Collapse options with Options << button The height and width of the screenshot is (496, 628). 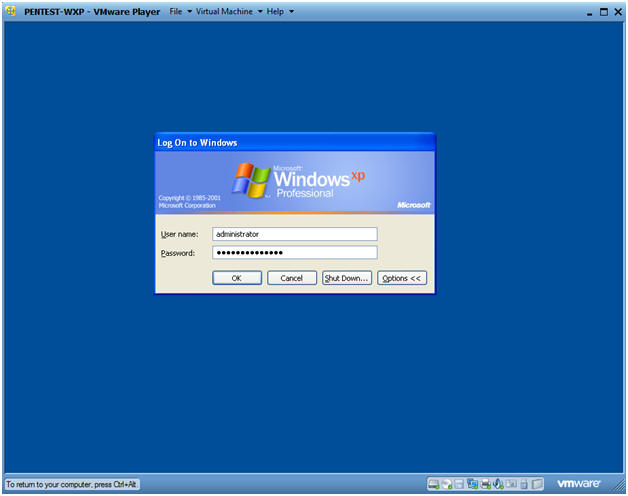pyautogui.click(x=402, y=278)
